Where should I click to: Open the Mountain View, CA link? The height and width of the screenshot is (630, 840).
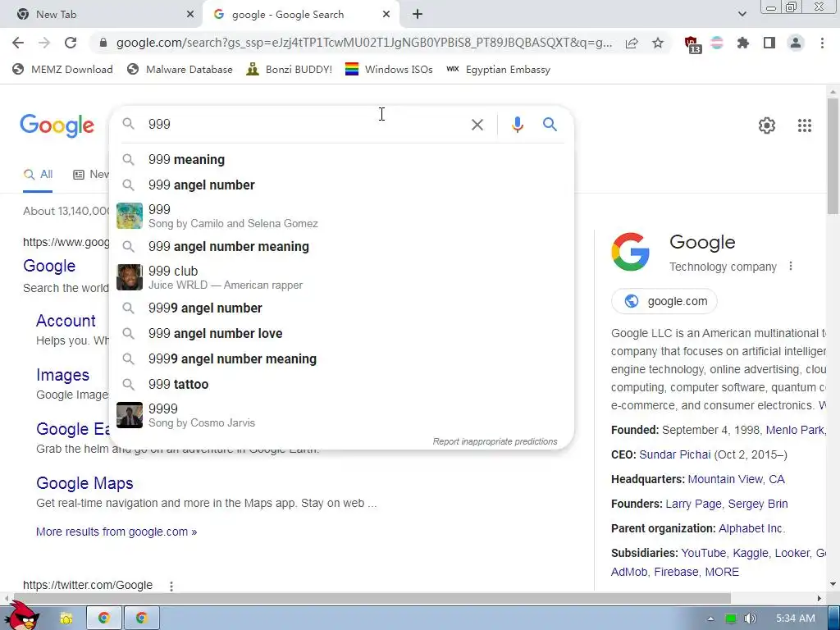click(x=736, y=479)
